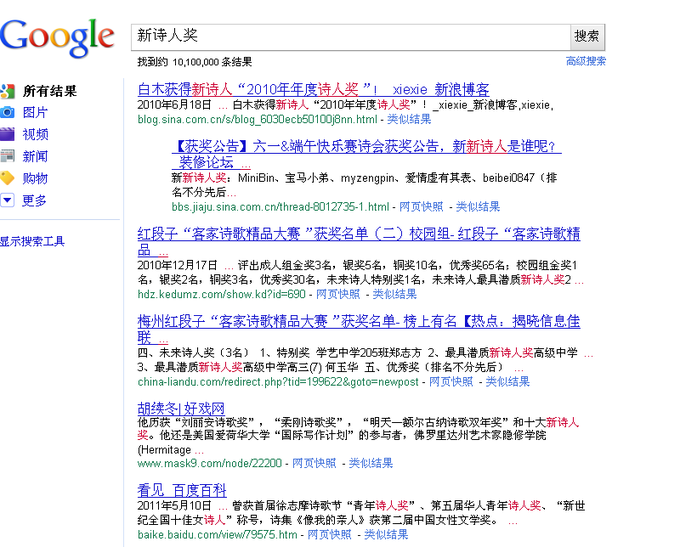The image size is (697, 547).
Task: Open 类似结果 for baike.baidu.com result
Action: click(x=386, y=535)
